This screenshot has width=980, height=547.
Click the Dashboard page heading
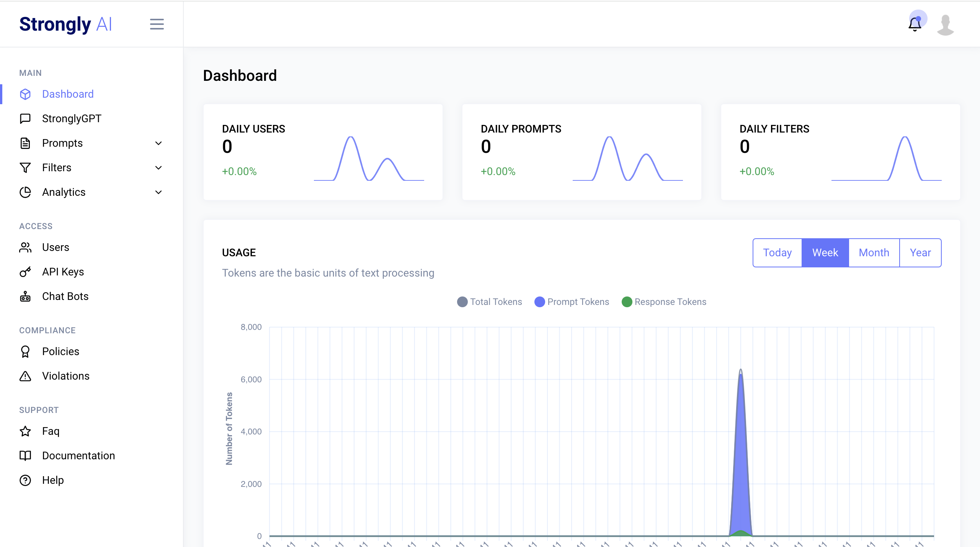pos(240,76)
